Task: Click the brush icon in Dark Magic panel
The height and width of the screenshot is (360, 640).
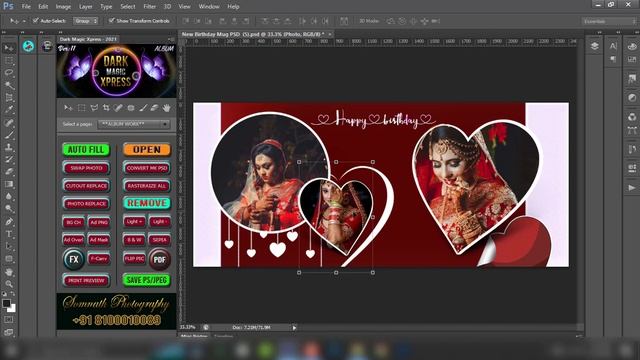Action: 142,108
